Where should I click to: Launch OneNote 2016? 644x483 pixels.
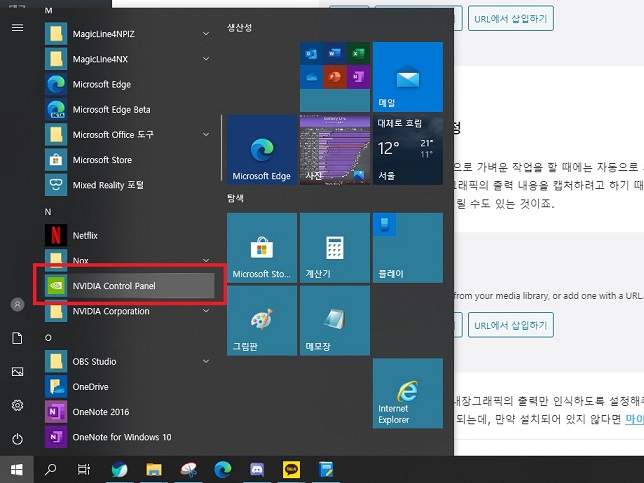[129, 412]
